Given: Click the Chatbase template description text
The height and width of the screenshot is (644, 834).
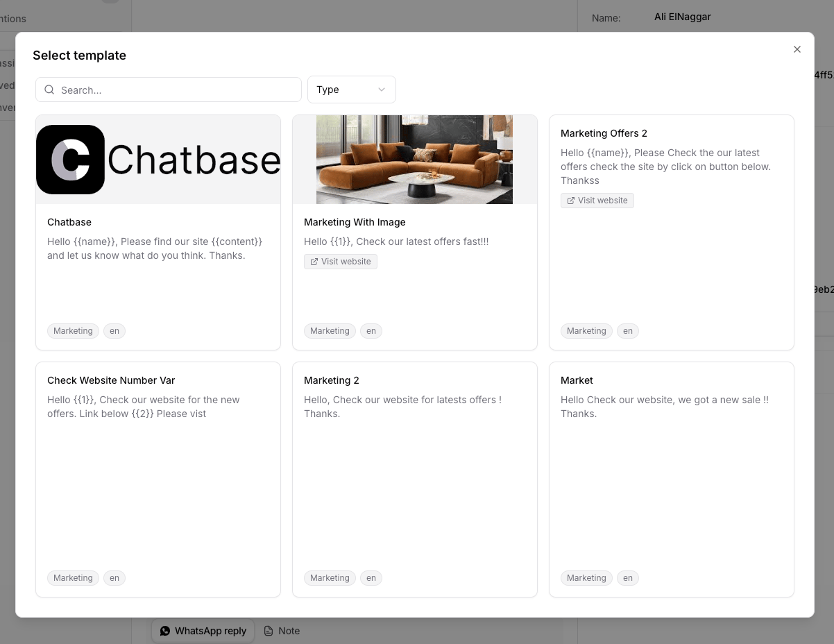Looking at the screenshot, I should 155,248.
